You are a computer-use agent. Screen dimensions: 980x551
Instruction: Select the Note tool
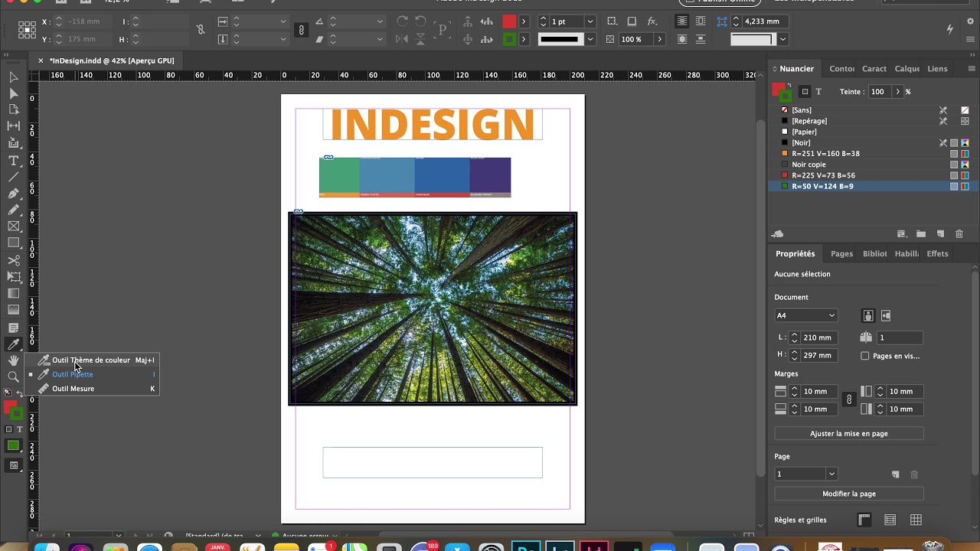tap(14, 328)
